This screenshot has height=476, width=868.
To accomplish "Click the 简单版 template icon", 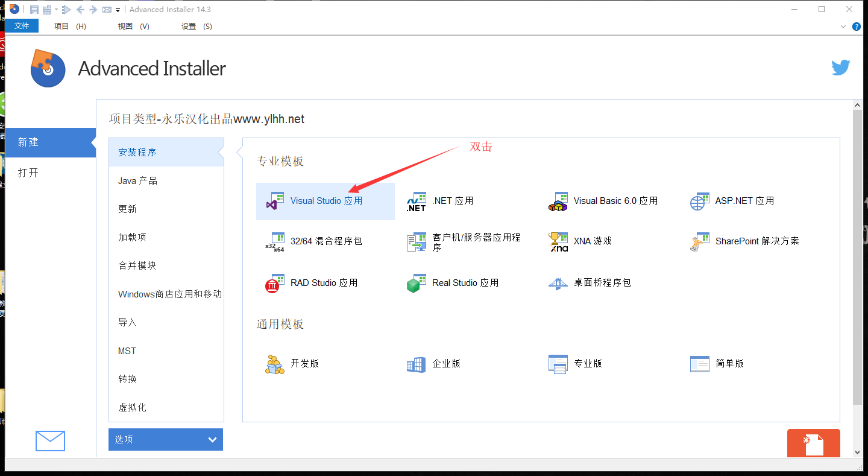I will pos(700,364).
